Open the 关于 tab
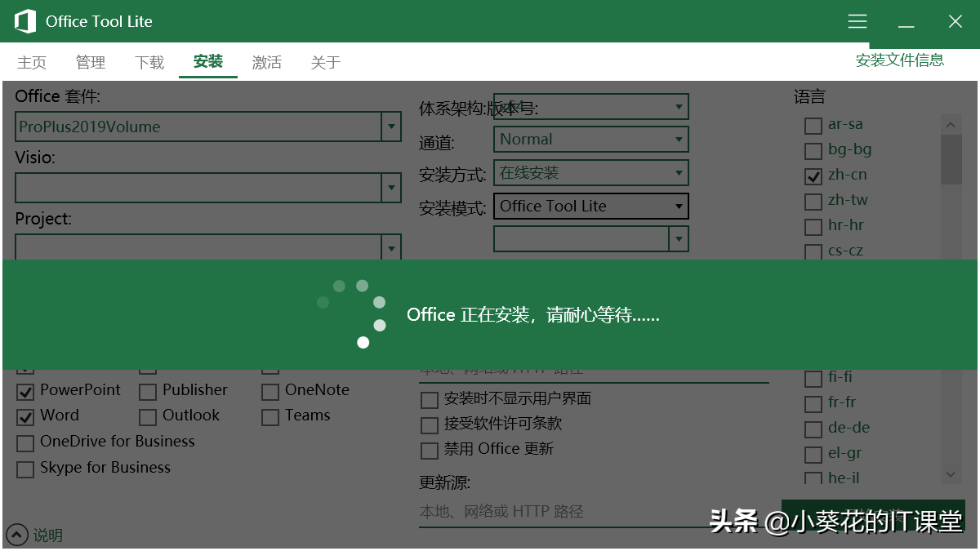This screenshot has height=551, width=980. click(326, 62)
